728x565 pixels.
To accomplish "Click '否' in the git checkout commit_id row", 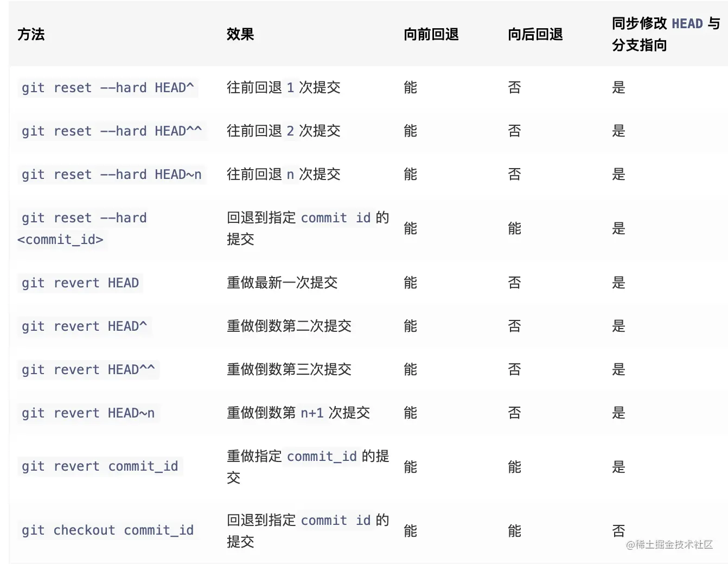I will point(618,531).
